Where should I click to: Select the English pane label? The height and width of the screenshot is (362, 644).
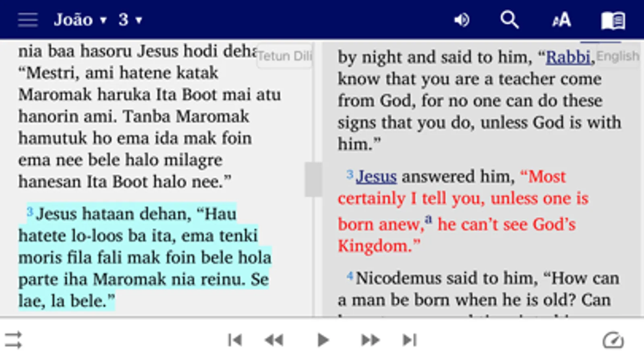pyautogui.click(x=617, y=56)
